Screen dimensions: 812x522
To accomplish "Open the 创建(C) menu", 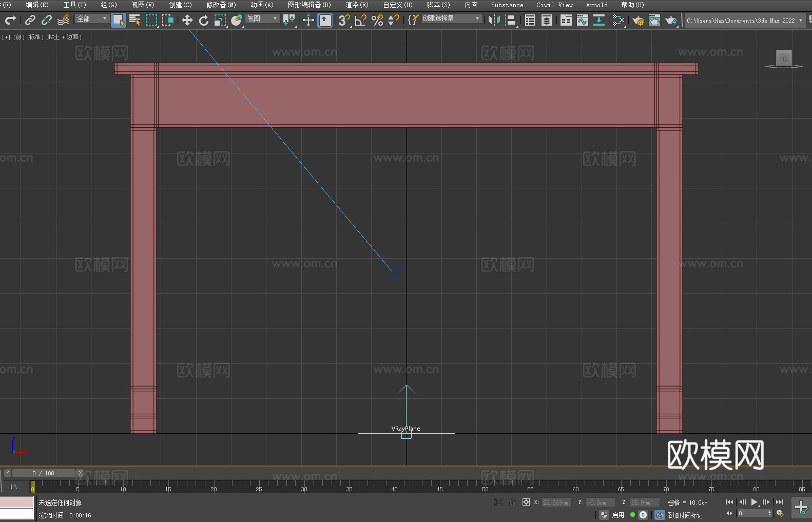I will click(181, 5).
